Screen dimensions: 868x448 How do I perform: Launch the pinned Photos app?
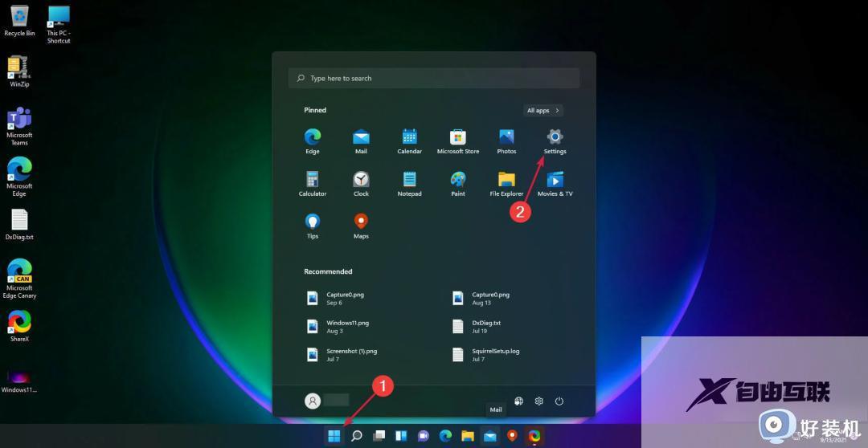pos(506,141)
